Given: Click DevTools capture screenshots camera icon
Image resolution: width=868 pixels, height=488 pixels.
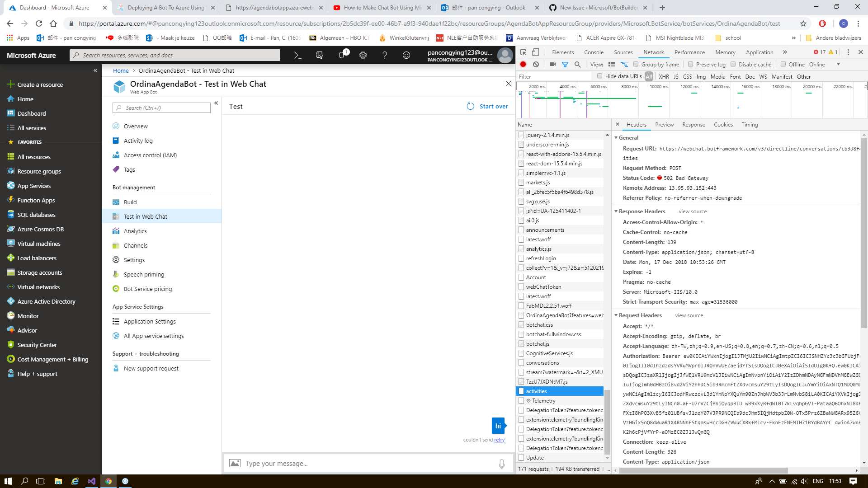Looking at the screenshot, I should tap(552, 65).
